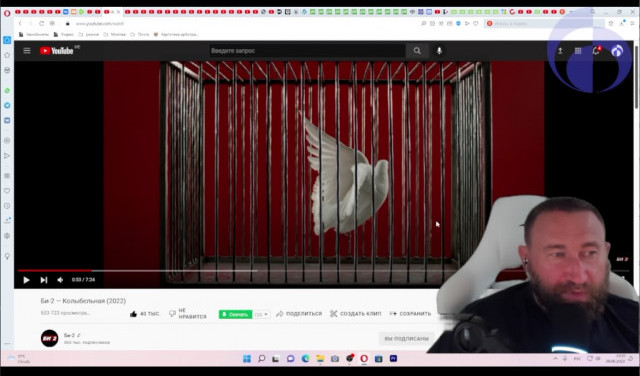Click the Yandex search box in toolbar
This screenshot has width=640, height=376.
click(545, 24)
